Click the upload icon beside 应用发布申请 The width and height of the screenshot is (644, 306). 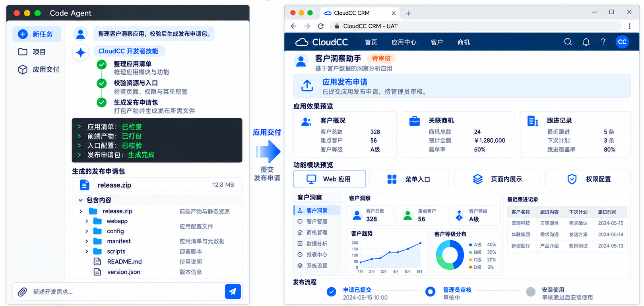coord(307,85)
